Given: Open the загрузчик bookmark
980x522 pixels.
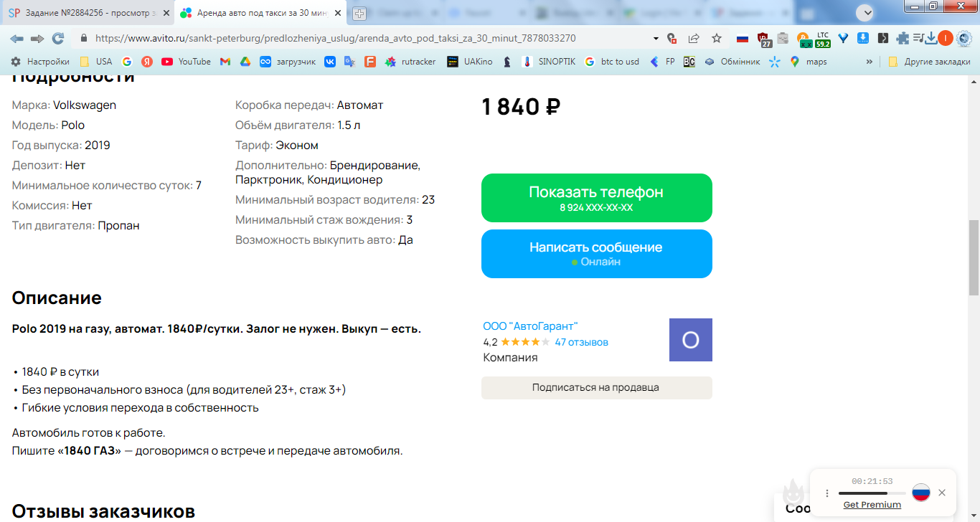Looking at the screenshot, I should (x=288, y=62).
